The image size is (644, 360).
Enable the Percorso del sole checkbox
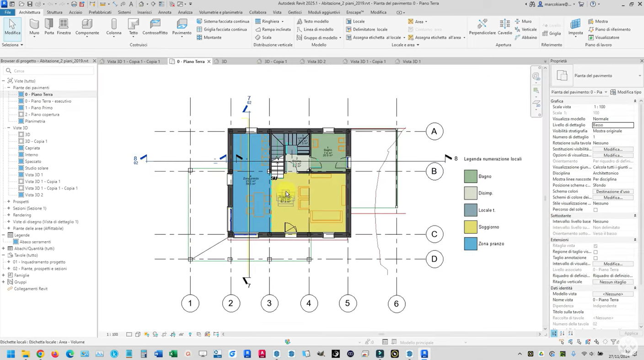click(x=595, y=210)
